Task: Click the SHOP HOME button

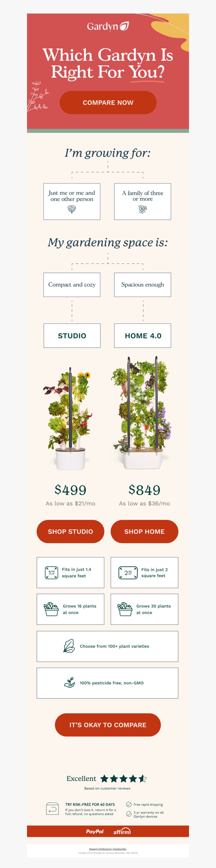Action: click(x=144, y=531)
